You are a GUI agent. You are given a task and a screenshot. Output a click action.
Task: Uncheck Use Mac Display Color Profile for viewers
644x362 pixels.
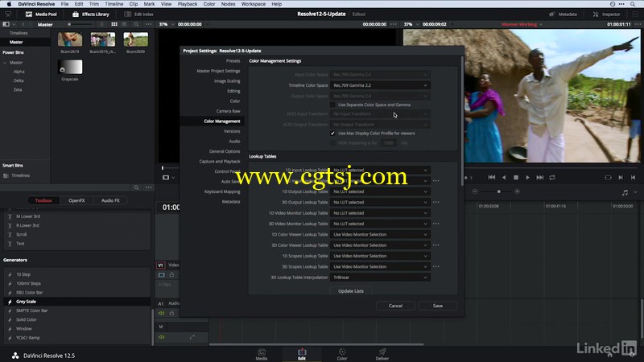coord(332,134)
